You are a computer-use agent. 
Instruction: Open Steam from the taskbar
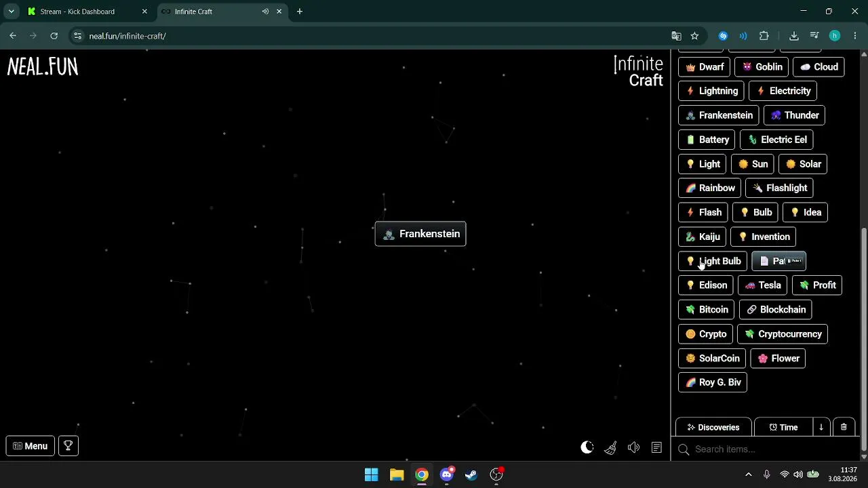[471, 474]
